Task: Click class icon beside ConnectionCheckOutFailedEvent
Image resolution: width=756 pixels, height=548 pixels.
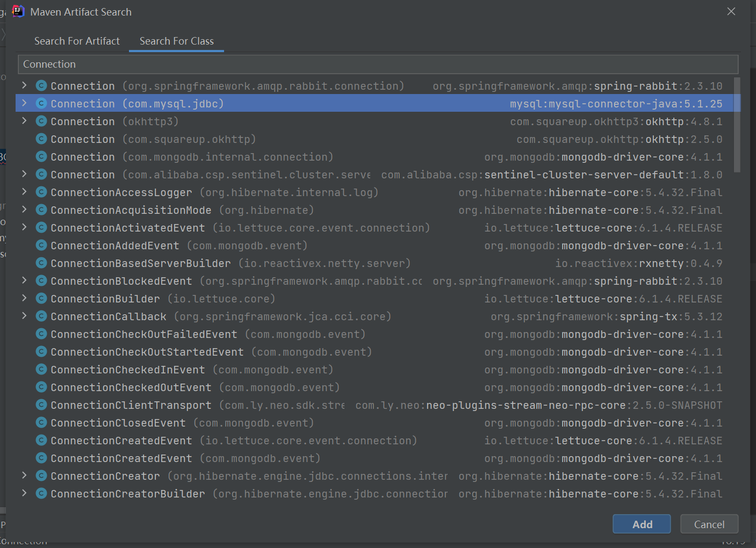Action: tap(41, 334)
